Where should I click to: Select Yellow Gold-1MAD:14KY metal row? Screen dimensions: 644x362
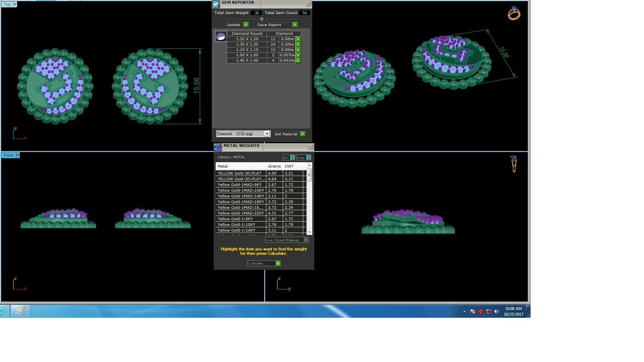coord(241,196)
